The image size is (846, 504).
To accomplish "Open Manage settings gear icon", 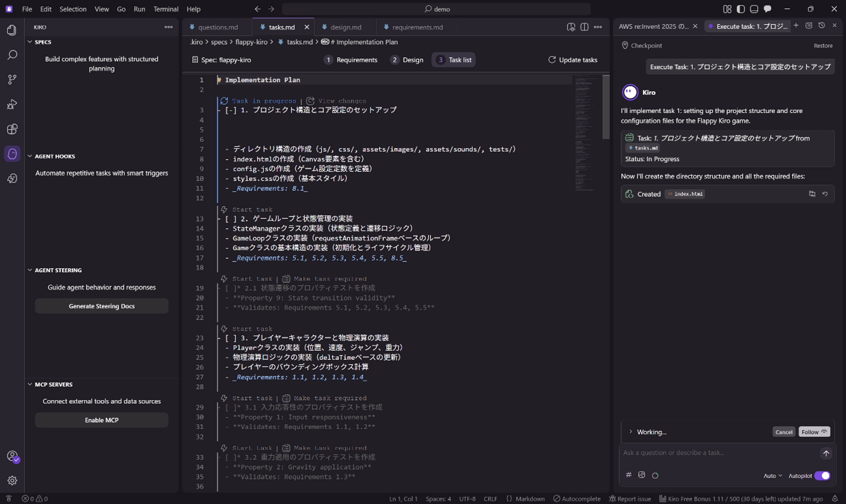I will (x=12, y=480).
